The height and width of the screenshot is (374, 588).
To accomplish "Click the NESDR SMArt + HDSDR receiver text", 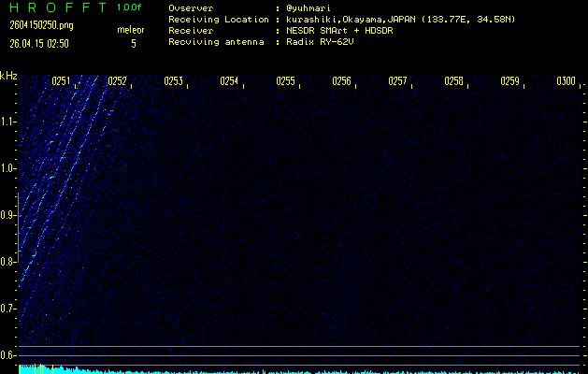I will [x=338, y=30].
